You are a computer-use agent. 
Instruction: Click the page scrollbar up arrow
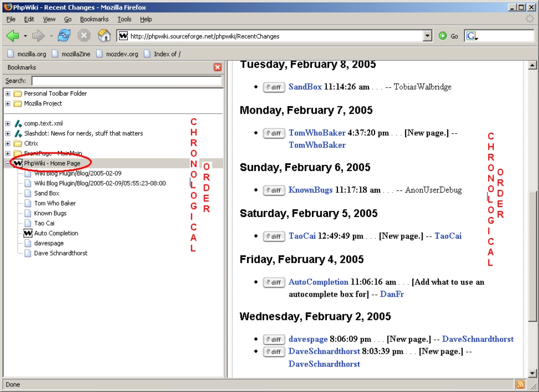point(532,65)
